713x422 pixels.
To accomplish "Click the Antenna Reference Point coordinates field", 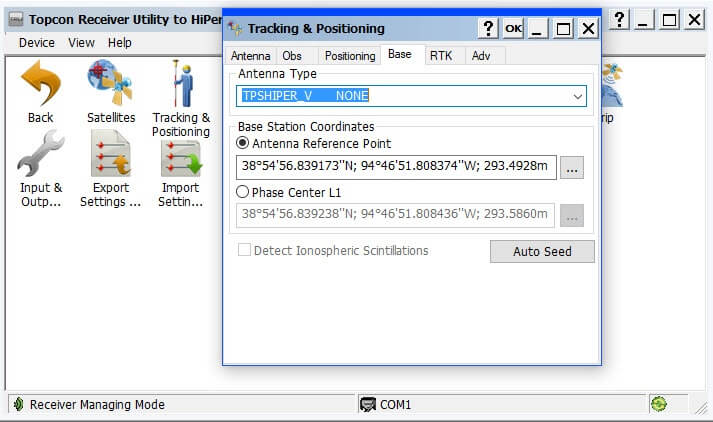I will click(395, 168).
